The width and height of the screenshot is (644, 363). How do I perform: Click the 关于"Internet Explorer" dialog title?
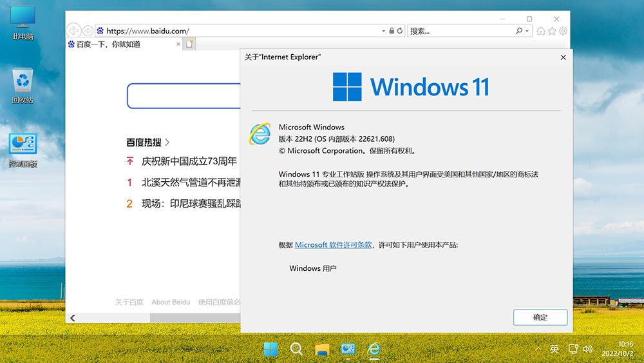pyautogui.click(x=283, y=57)
